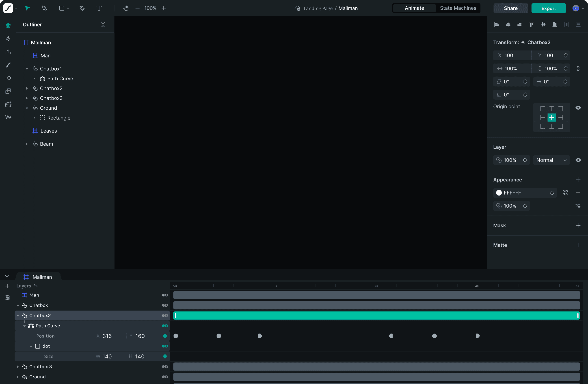Align bottom edges

pyautogui.click(x=555, y=24)
